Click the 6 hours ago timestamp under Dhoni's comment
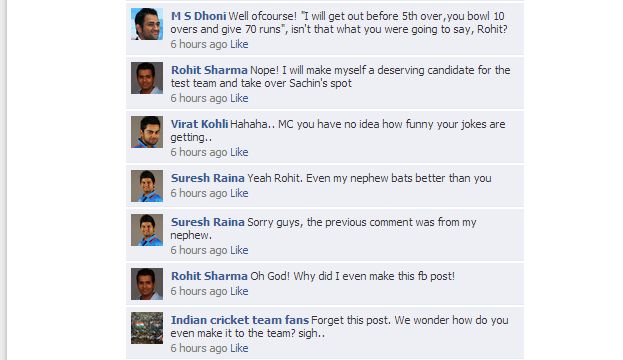 [x=199, y=44]
